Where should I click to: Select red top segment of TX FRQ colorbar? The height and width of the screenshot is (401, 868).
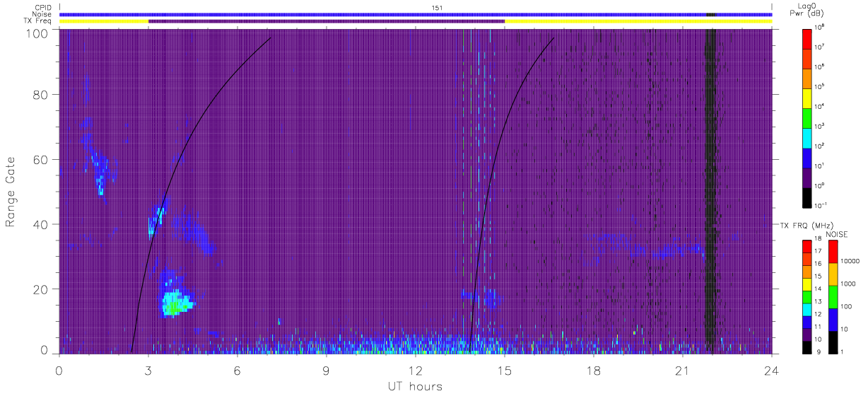(808, 247)
